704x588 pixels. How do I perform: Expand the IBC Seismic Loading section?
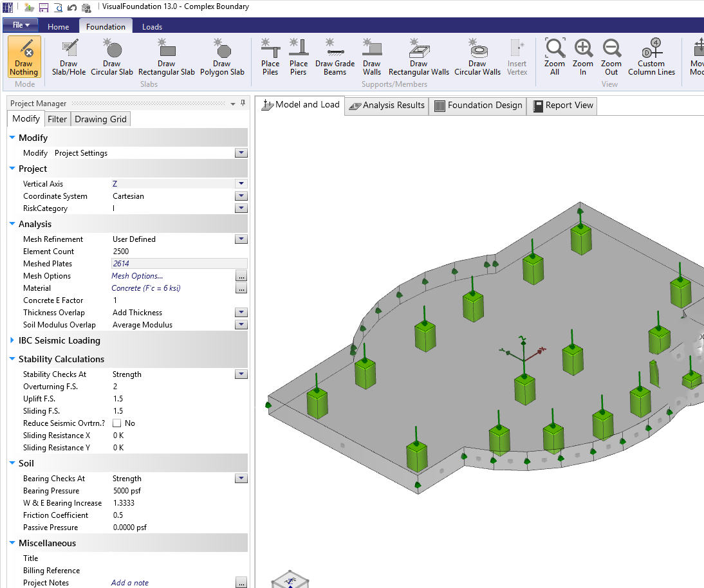12,340
